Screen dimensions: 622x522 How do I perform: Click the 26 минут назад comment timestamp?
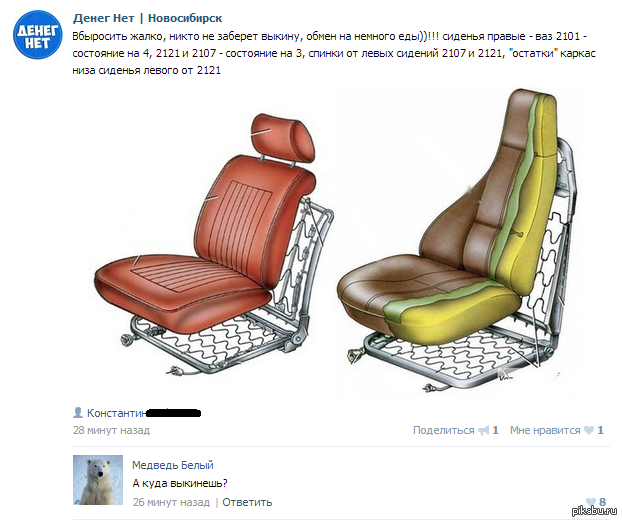coord(171,502)
